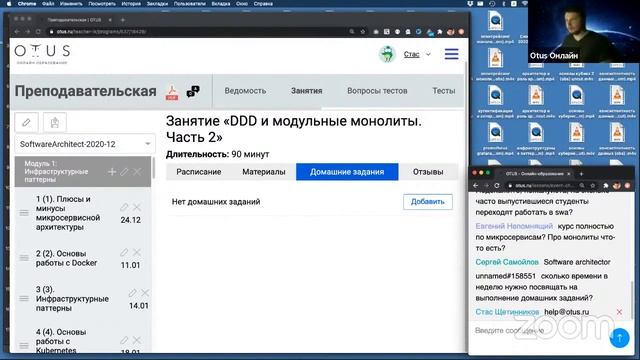The width and height of the screenshot is (640, 360).
Task: Edit lesson 4 Основы работы с Kubernetes
Action: tap(124, 340)
